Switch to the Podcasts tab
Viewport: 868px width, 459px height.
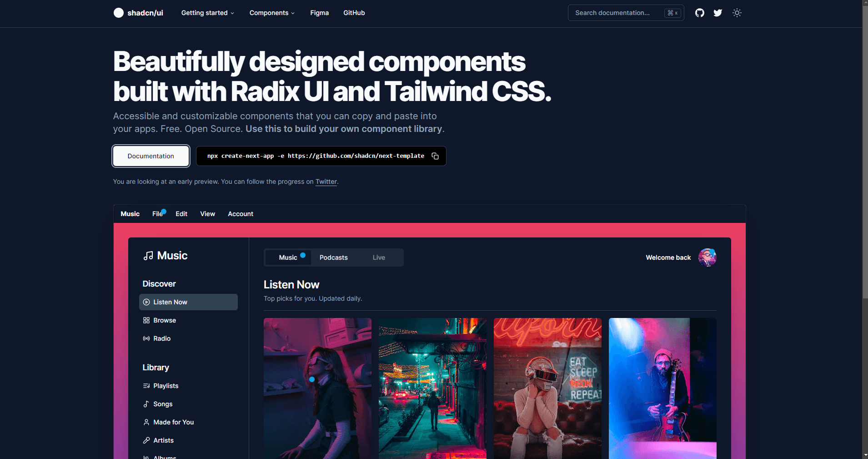[x=334, y=257]
